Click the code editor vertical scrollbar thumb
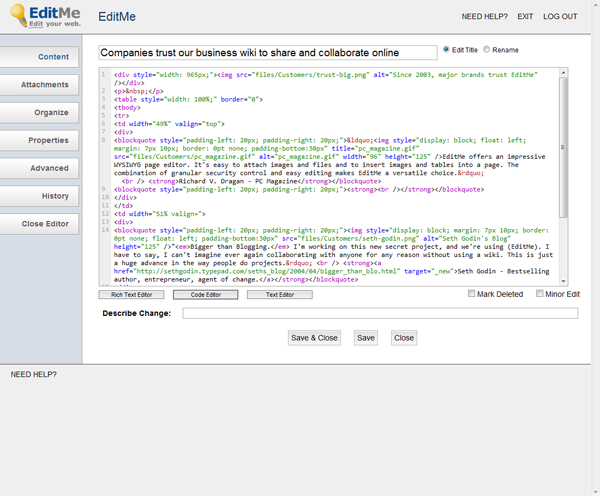Image resolution: width=600 pixels, height=496 pixels. (x=563, y=147)
